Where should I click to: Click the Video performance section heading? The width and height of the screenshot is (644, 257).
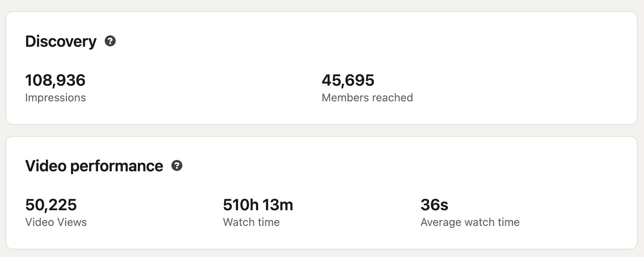tap(94, 166)
